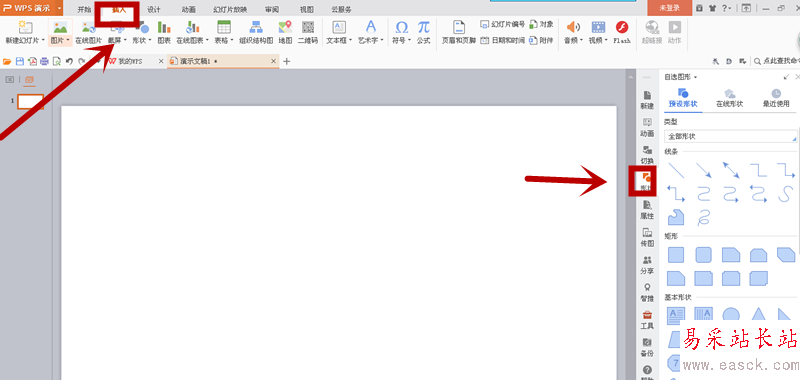The width and height of the screenshot is (800, 380).
Task: Insert a 公式 formula using the pi icon
Action: (423, 27)
